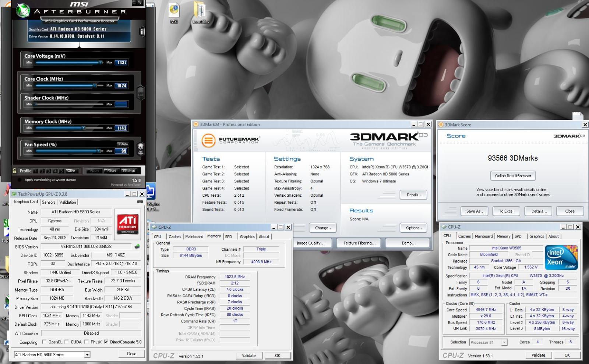Click the Memory Clock value field 1142
Image resolution: width=589 pixels, height=364 pixels.
121,128
